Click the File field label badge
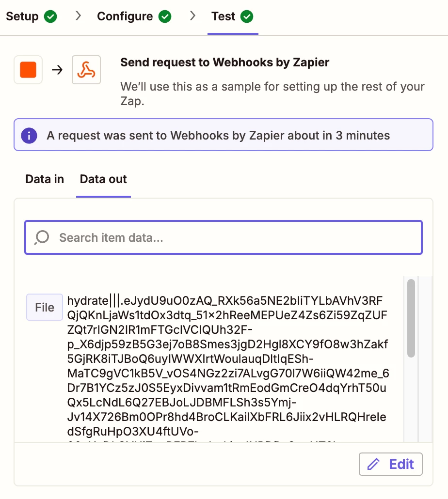 click(x=45, y=307)
